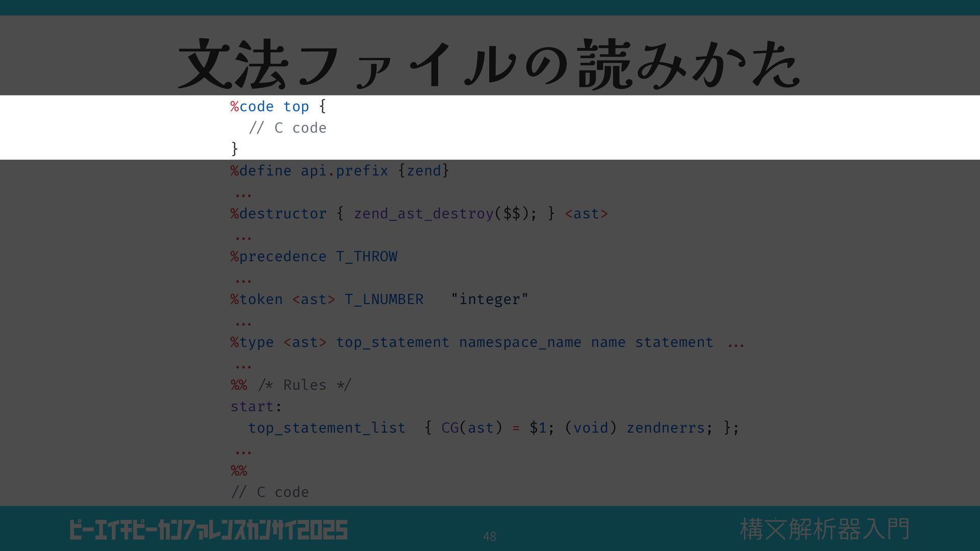
Task: Click the closing '%%' line near the bottom
Action: click(x=239, y=470)
